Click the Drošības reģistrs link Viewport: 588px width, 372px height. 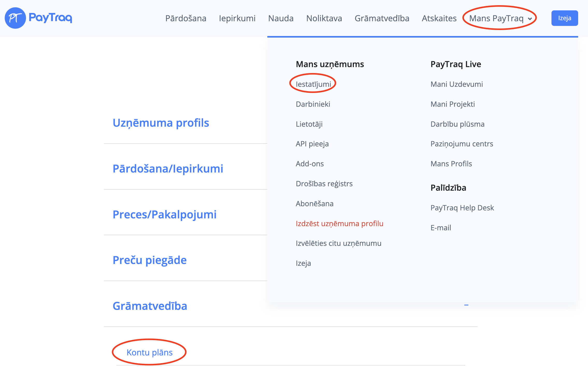click(324, 184)
